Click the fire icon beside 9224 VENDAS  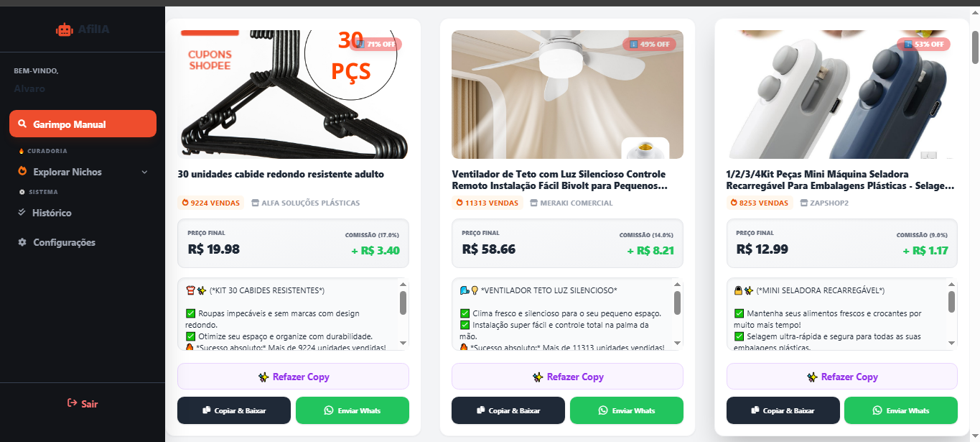tap(185, 203)
